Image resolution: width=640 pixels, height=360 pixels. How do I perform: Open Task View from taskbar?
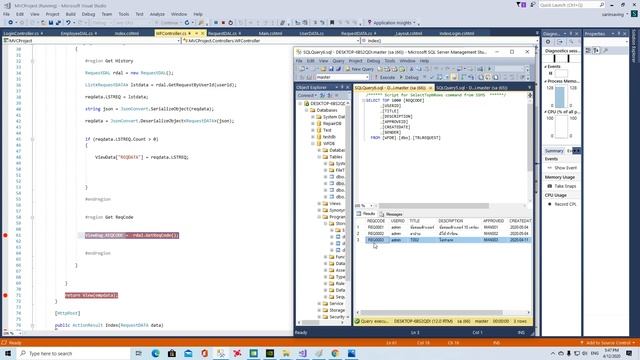point(139,353)
